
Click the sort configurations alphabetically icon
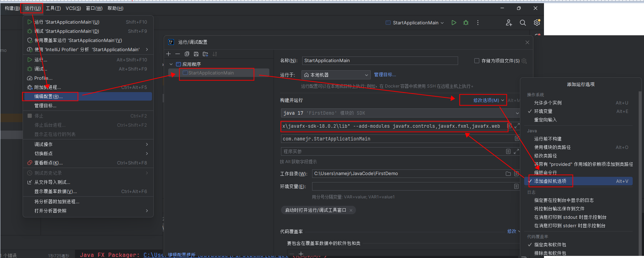click(215, 54)
